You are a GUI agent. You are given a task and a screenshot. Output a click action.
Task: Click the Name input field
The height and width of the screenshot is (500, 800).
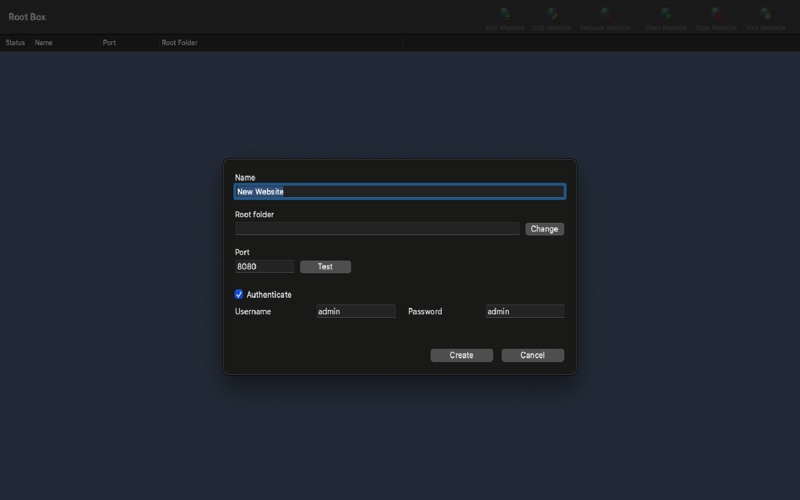tap(400, 191)
